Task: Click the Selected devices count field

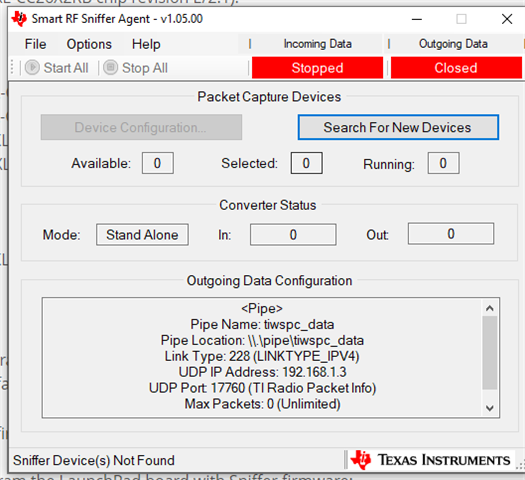Action: (x=306, y=163)
